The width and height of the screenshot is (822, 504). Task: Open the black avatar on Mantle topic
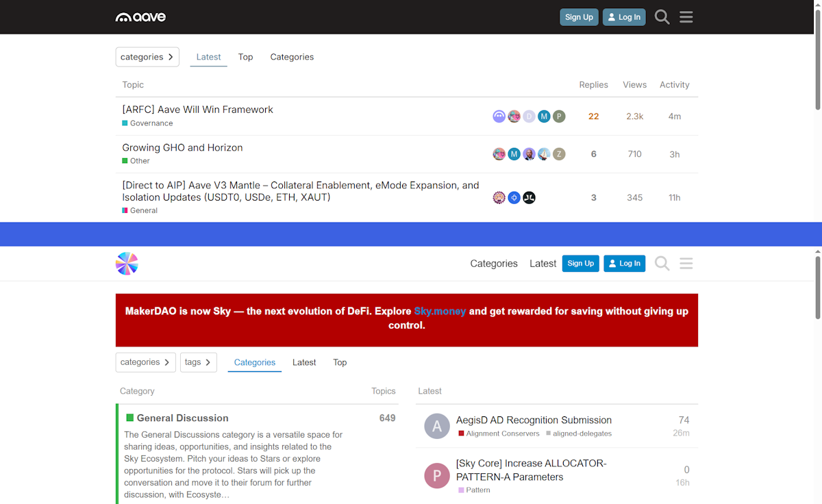529,198
